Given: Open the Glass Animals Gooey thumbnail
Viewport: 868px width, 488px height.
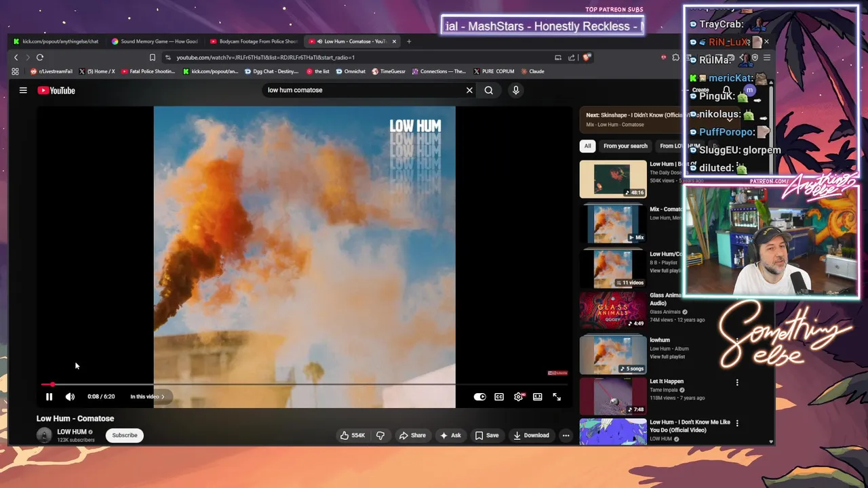Looking at the screenshot, I should (x=613, y=310).
